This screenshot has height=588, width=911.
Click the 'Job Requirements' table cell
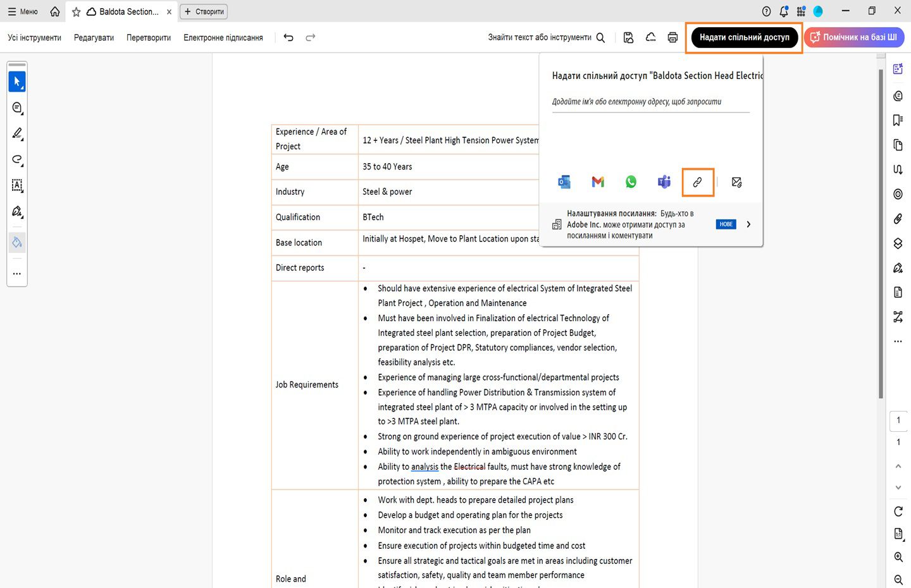click(x=315, y=384)
